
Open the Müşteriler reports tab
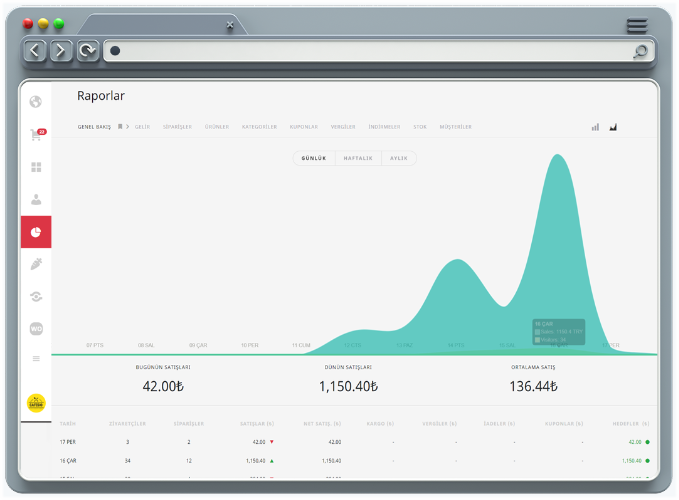(x=456, y=127)
